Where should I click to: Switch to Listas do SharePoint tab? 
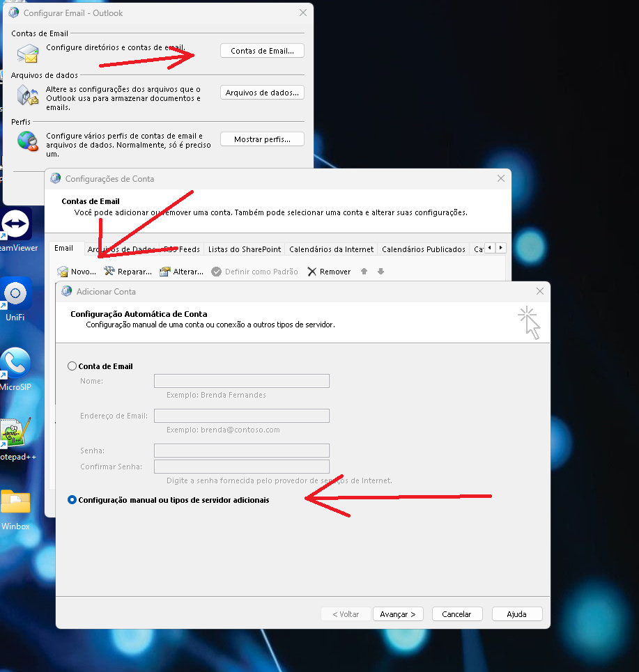coord(245,249)
